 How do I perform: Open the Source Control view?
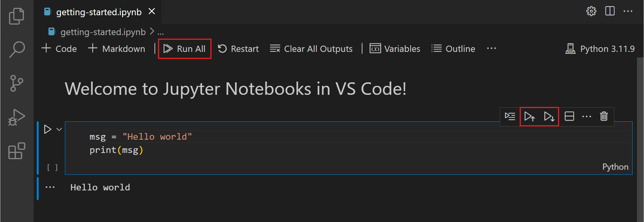click(16, 83)
